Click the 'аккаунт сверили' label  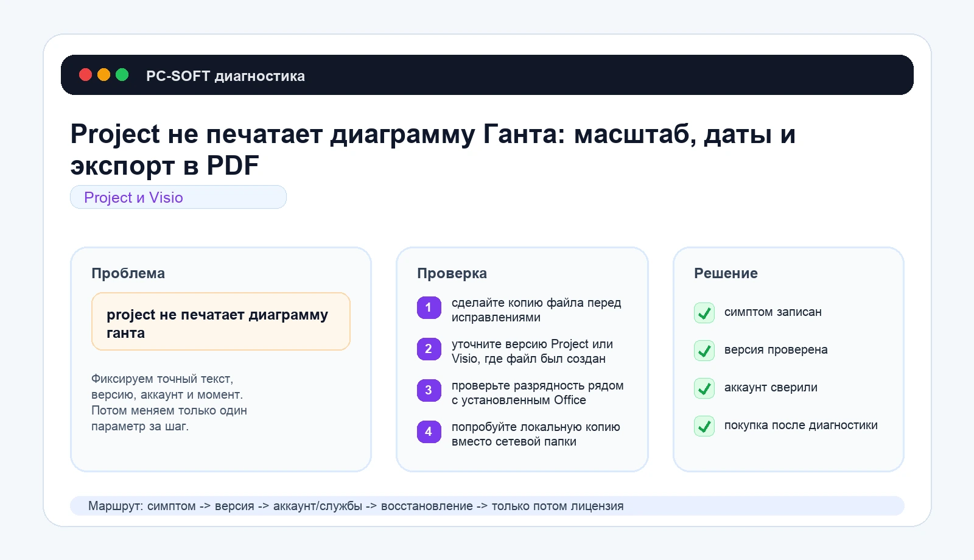[x=771, y=387]
